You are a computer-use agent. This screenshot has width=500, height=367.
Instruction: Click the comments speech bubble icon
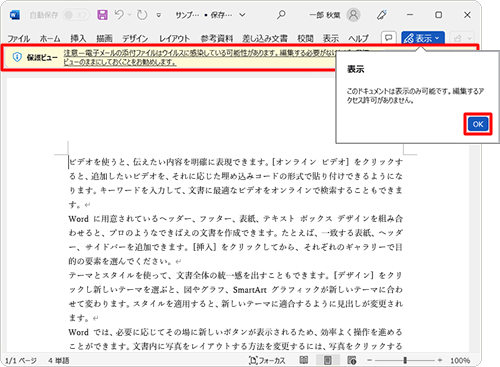tap(389, 38)
